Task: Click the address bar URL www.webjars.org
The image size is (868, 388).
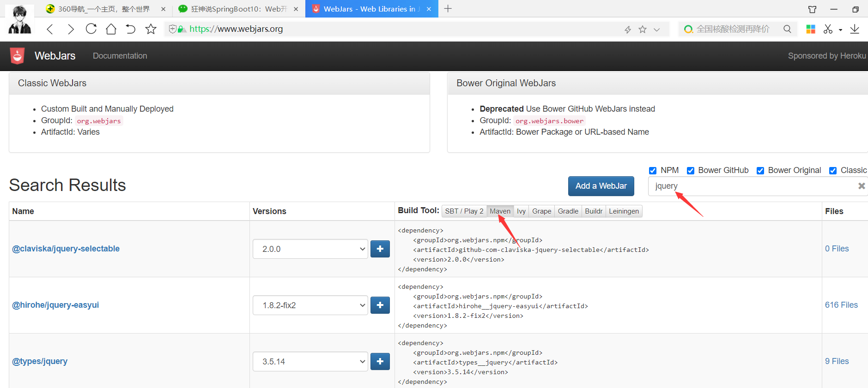Action: click(236, 29)
